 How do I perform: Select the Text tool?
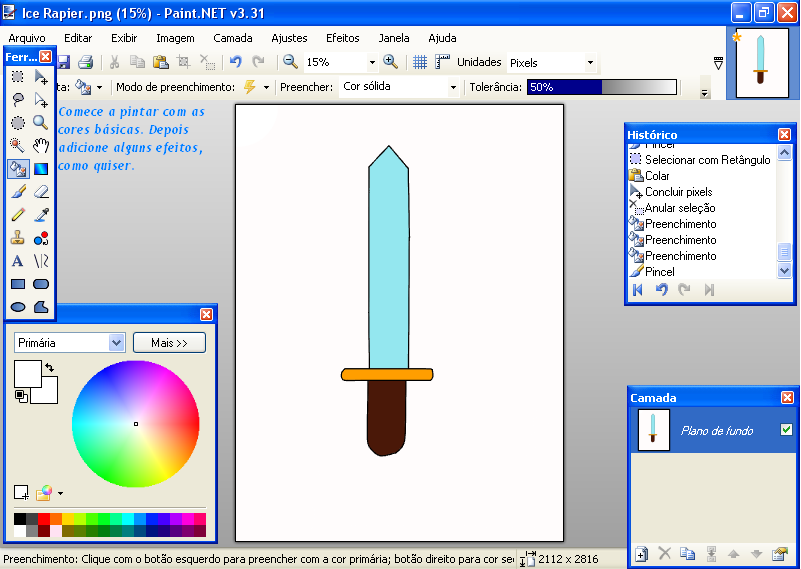(x=18, y=261)
